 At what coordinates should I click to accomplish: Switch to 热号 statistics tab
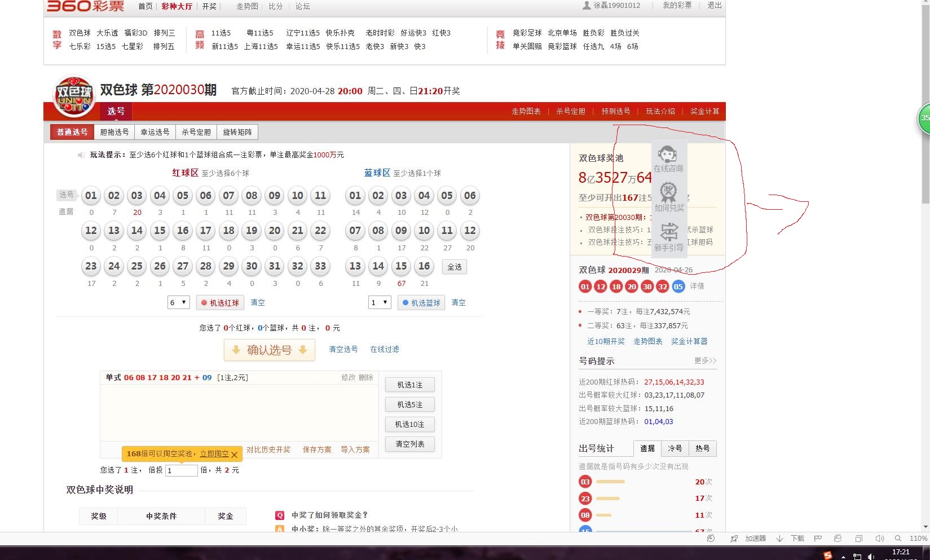pos(703,449)
